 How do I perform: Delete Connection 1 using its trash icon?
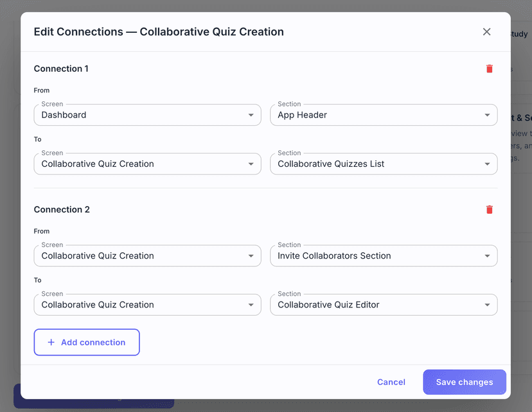pyautogui.click(x=489, y=68)
